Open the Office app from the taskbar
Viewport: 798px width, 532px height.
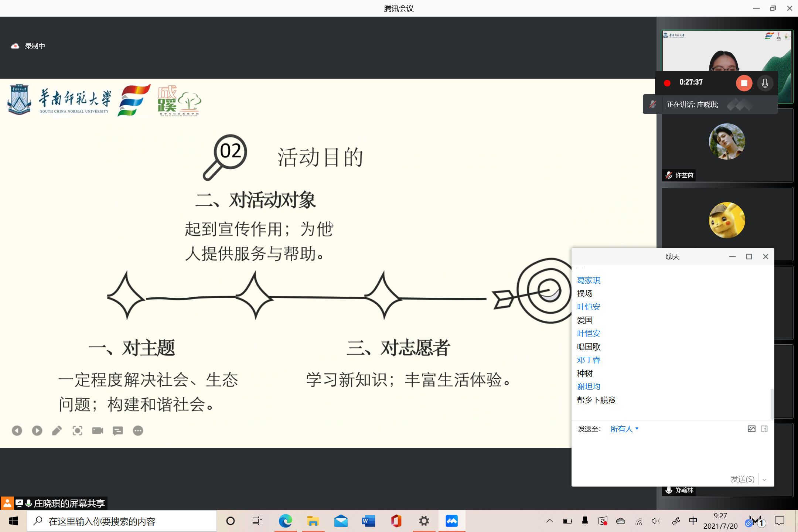[x=396, y=521]
